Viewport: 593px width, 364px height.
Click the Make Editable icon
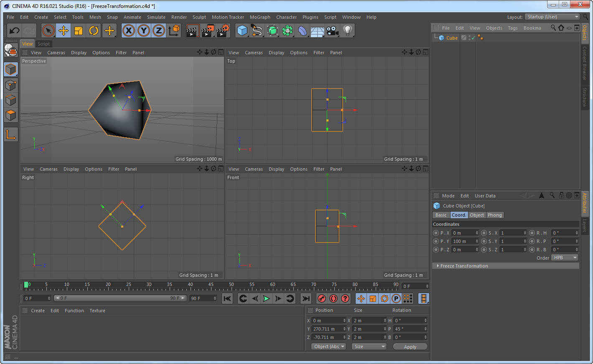[x=11, y=50]
